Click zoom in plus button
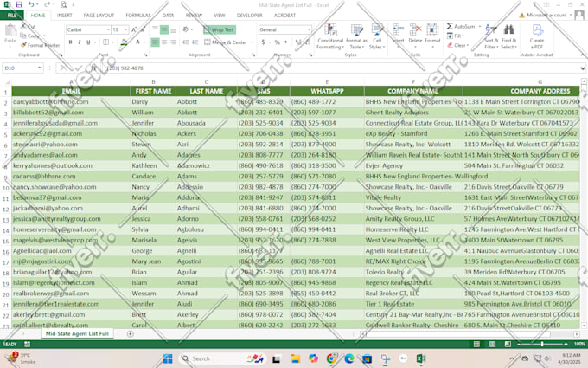The image size is (588, 368). 566,344
